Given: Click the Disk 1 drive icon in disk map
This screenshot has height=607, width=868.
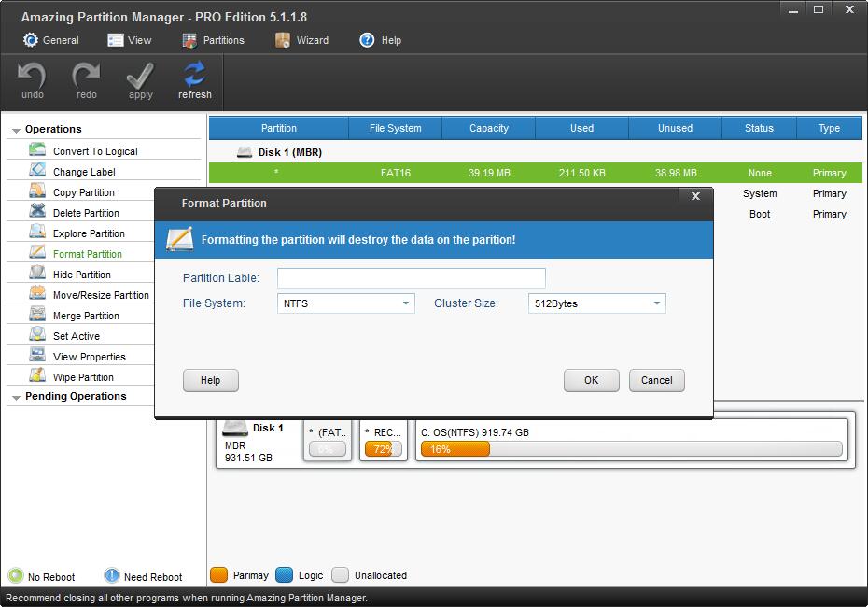Looking at the screenshot, I should 234,429.
